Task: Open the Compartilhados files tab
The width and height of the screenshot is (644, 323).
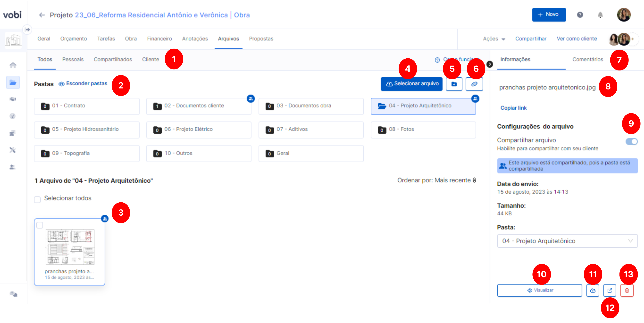Action: click(113, 60)
